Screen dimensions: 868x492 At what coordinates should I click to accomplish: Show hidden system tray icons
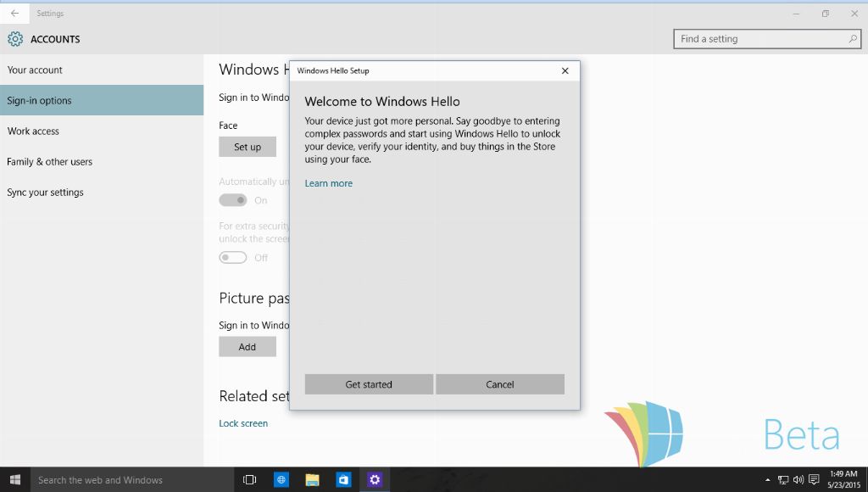[x=767, y=479]
